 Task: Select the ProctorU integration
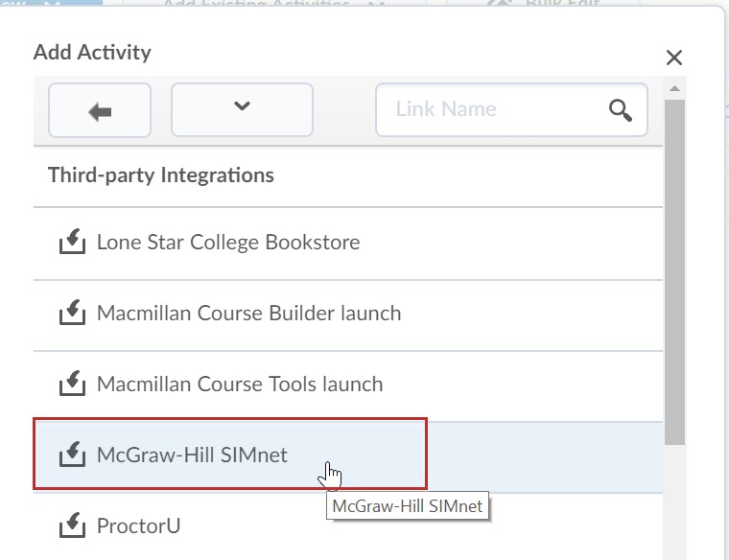138,526
